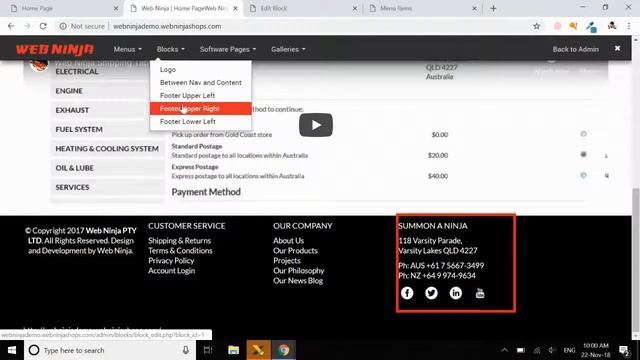Choose Footer Upper Right block

point(200,109)
